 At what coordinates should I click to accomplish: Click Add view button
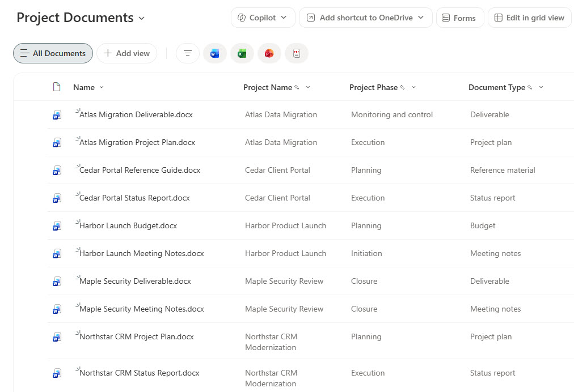[126, 53]
